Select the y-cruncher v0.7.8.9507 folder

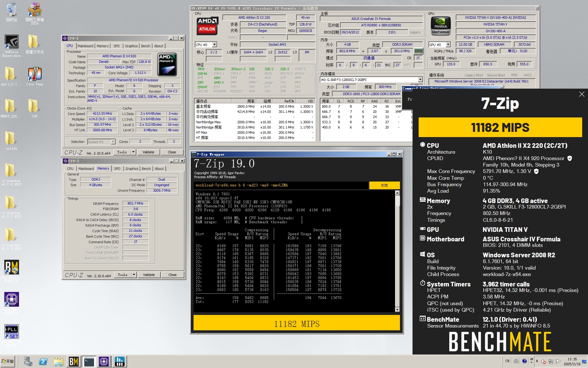11,174
